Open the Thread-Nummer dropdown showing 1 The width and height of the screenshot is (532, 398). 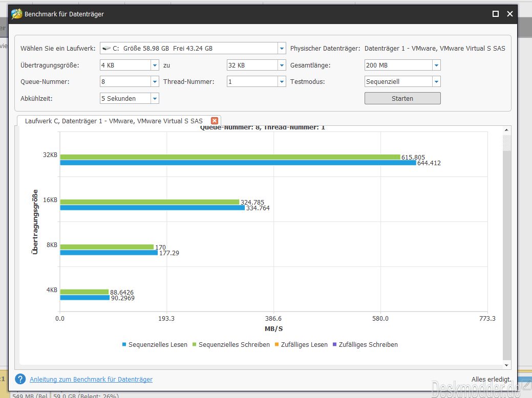(x=282, y=81)
